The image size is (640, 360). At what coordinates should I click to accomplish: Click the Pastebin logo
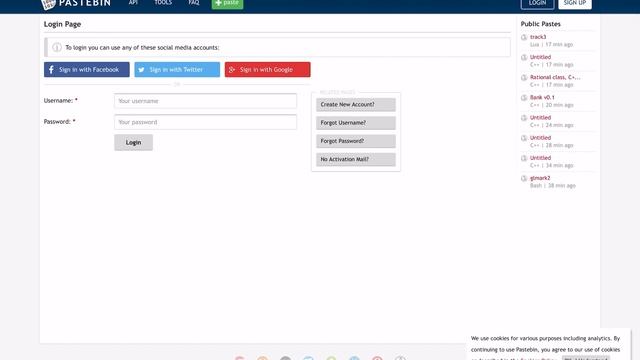click(76, 3)
